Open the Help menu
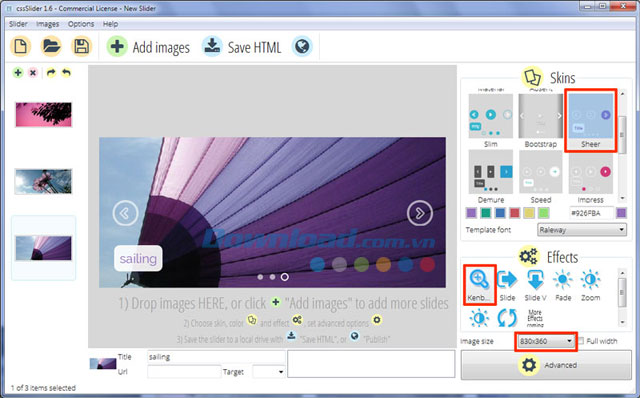 pos(110,24)
